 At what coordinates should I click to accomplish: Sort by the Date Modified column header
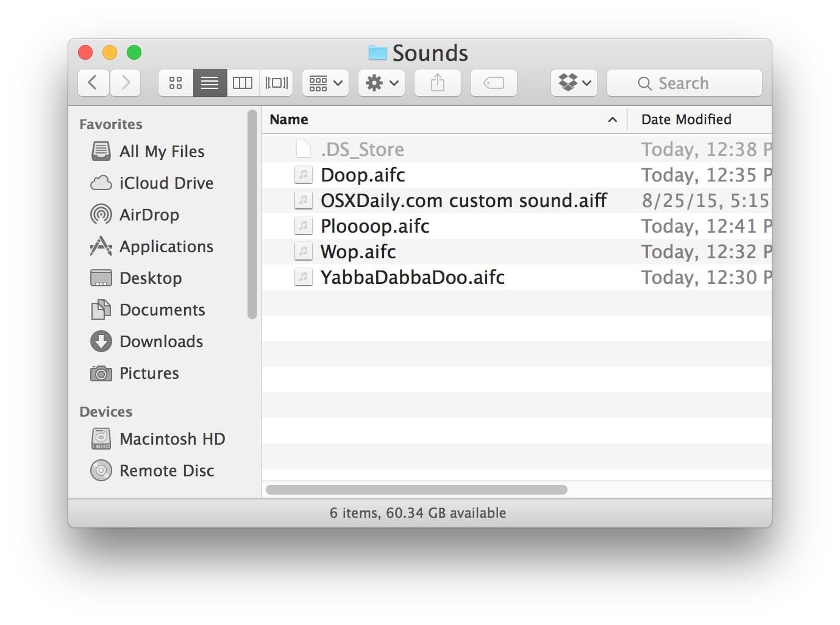699,119
